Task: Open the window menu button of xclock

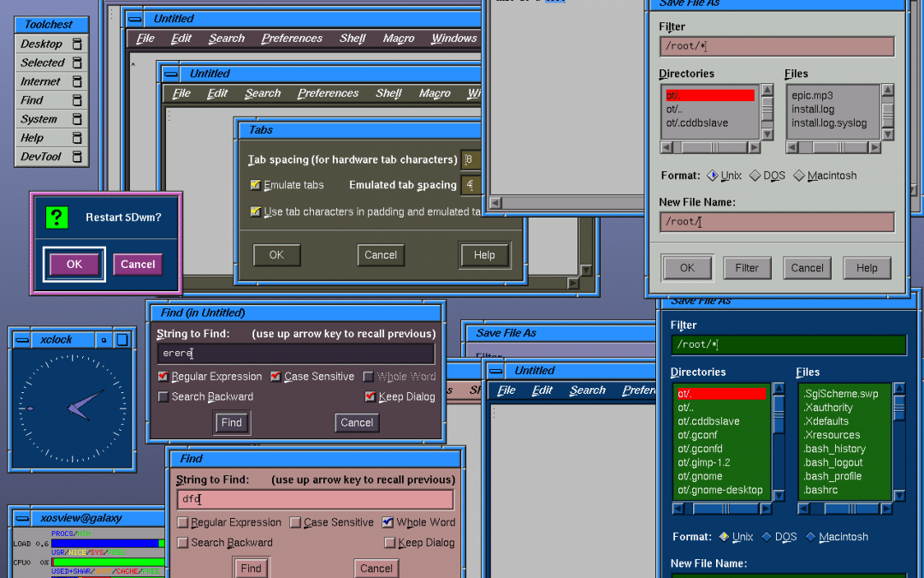Action: (x=21, y=340)
